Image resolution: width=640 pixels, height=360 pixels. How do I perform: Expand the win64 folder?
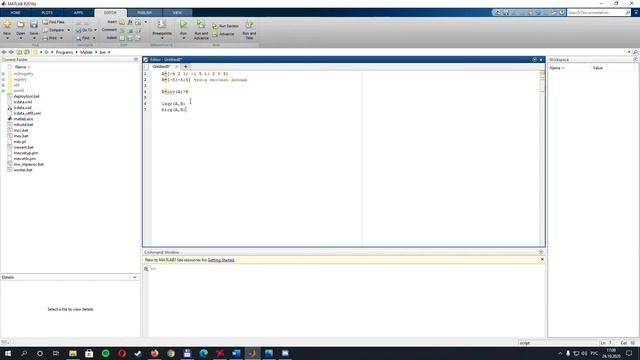(x=3, y=91)
